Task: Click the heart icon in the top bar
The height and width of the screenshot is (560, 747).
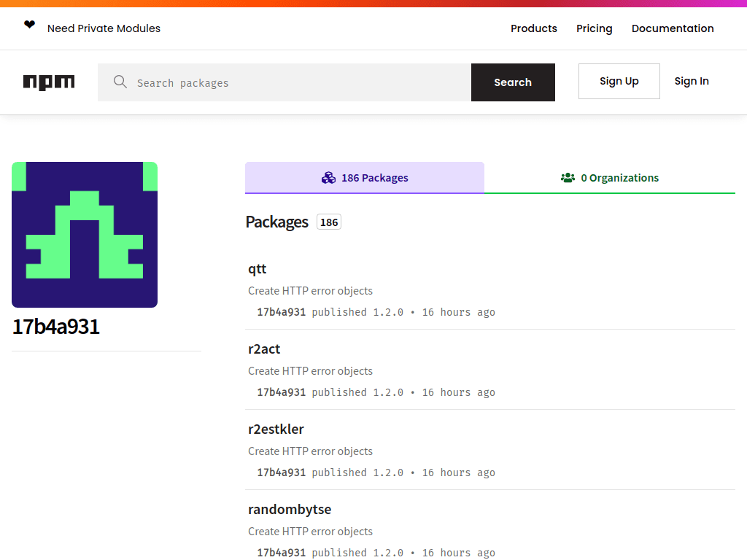Action: (29, 23)
